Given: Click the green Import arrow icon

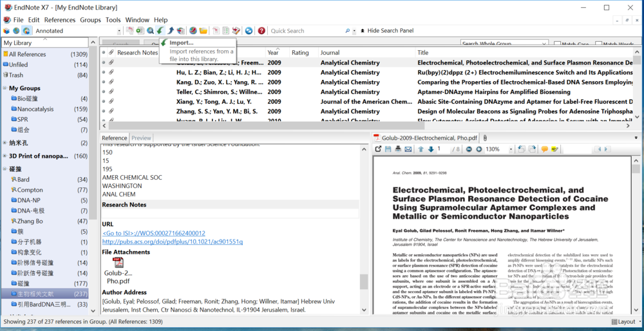Looking at the screenshot, I should [160, 31].
